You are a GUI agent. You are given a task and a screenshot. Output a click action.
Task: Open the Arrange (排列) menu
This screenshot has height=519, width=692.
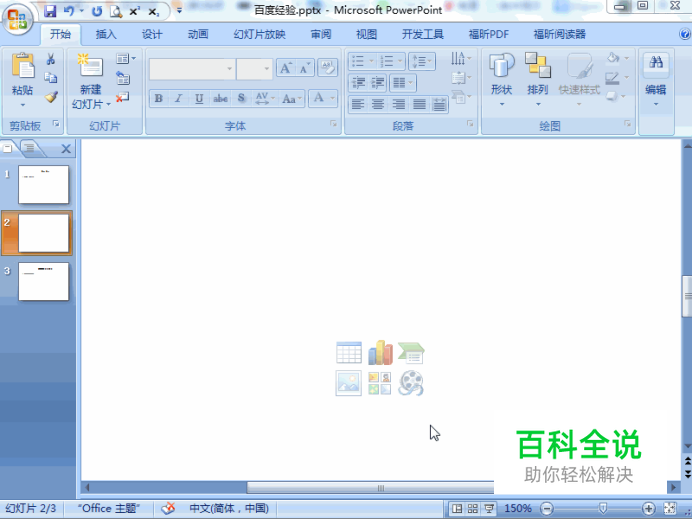(x=538, y=79)
